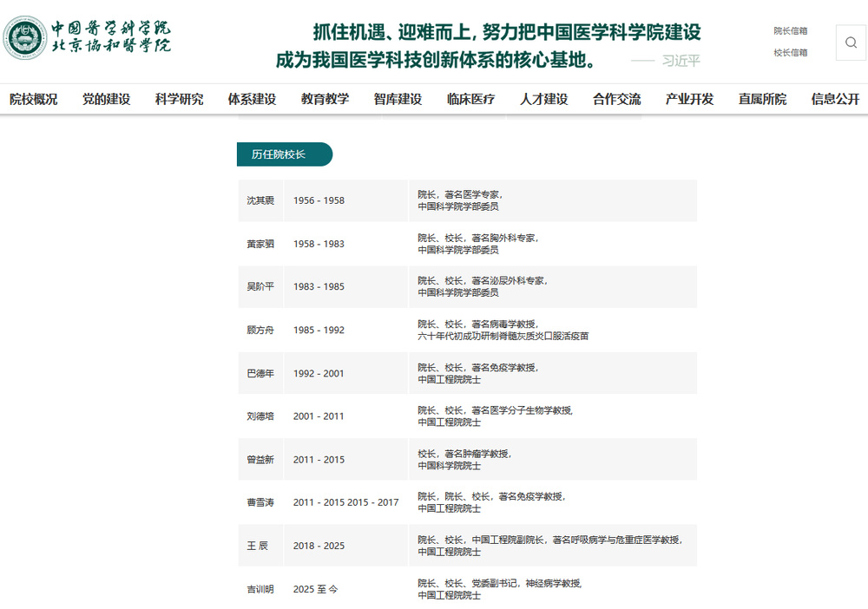Click the 历任院校长 section tab
This screenshot has width=868, height=609.
tap(285, 154)
